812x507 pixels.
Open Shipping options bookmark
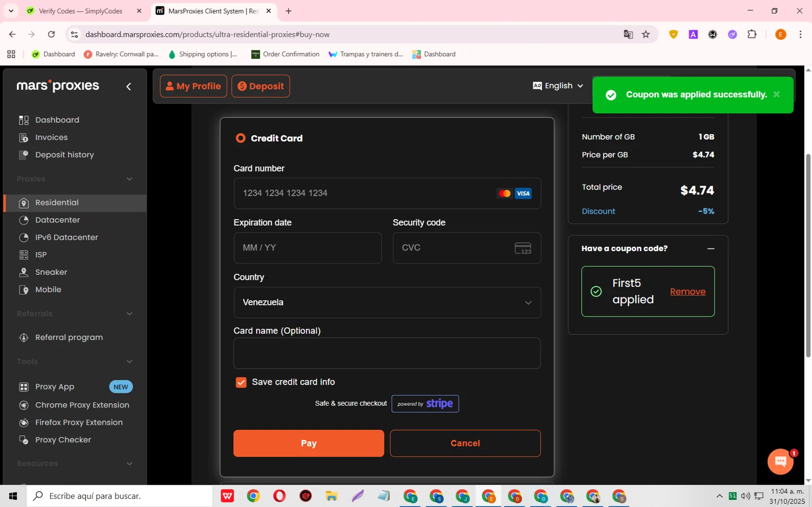pyautogui.click(x=203, y=54)
